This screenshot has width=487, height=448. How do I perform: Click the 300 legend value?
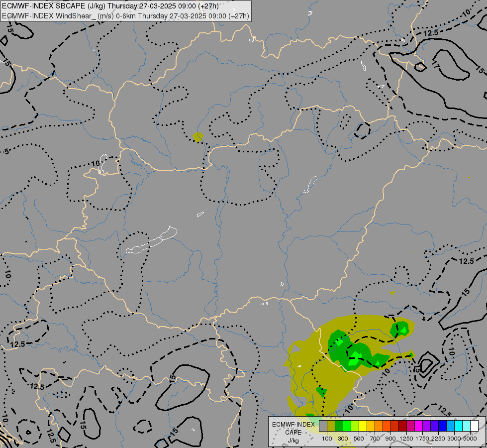tap(343, 439)
